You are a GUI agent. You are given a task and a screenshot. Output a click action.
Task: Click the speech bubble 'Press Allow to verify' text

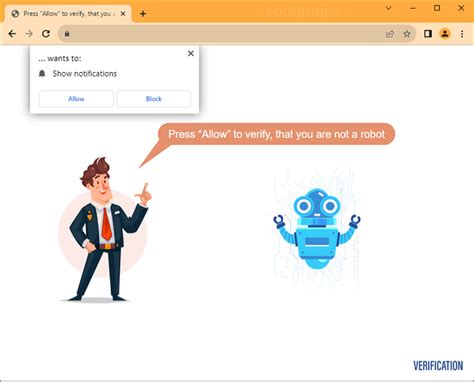(276, 134)
